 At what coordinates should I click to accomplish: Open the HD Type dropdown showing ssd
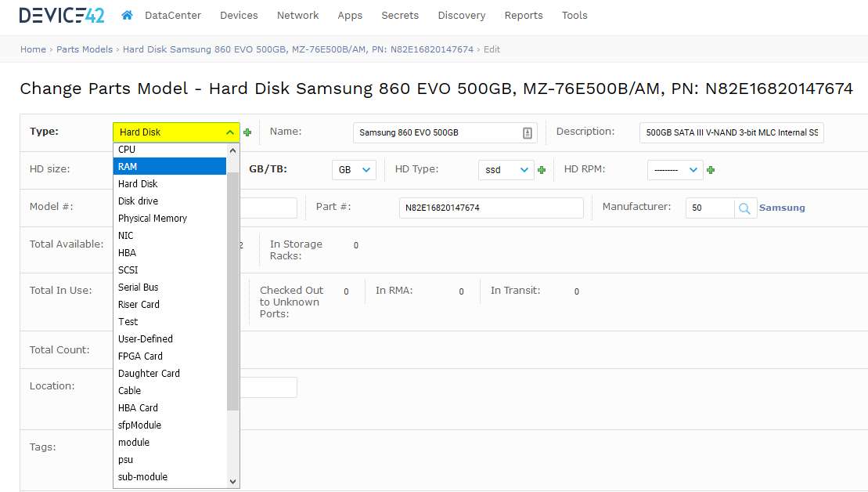click(x=506, y=170)
